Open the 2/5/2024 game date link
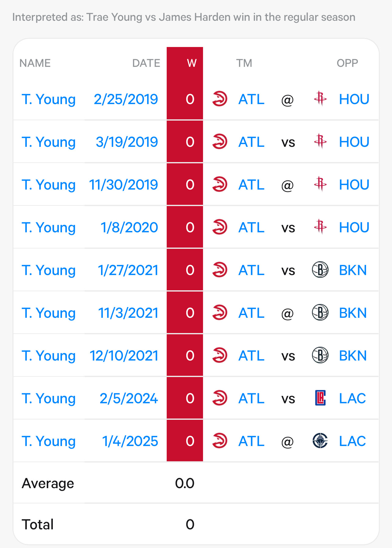 129,398
